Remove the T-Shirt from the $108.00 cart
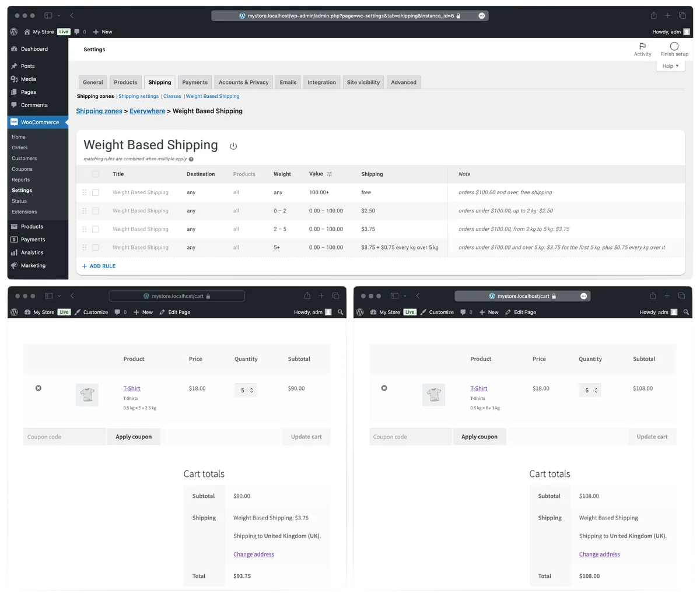The height and width of the screenshot is (597, 700). point(384,388)
